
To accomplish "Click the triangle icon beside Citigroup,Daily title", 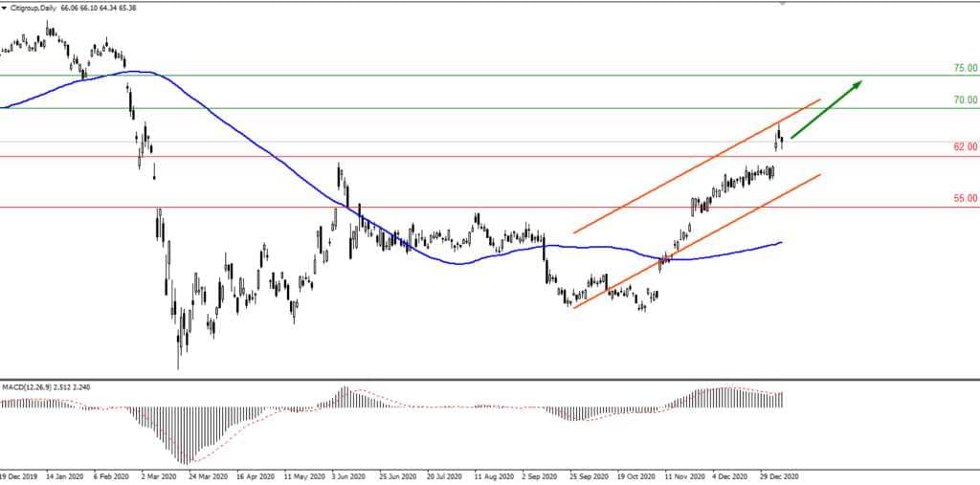I will [5, 8].
